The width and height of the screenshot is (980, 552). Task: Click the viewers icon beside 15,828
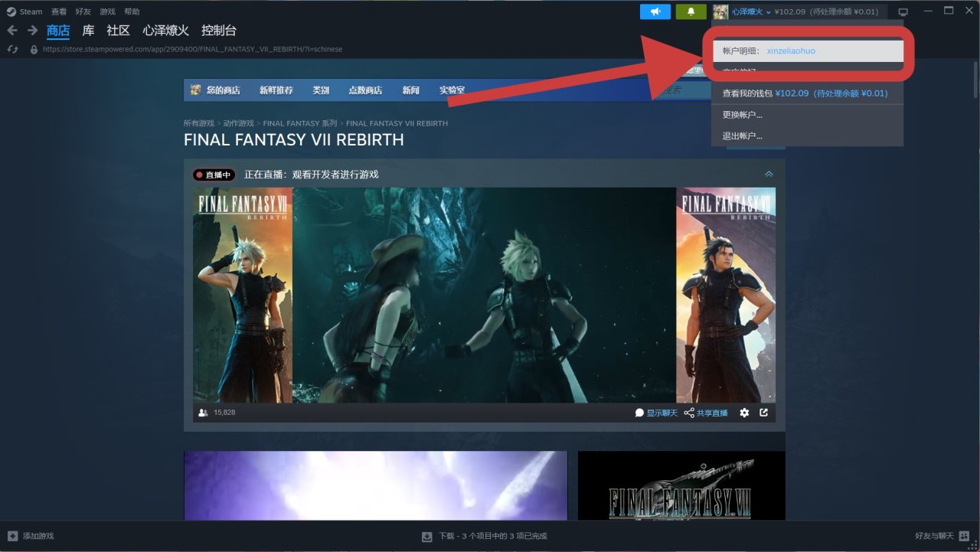tap(203, 413)
